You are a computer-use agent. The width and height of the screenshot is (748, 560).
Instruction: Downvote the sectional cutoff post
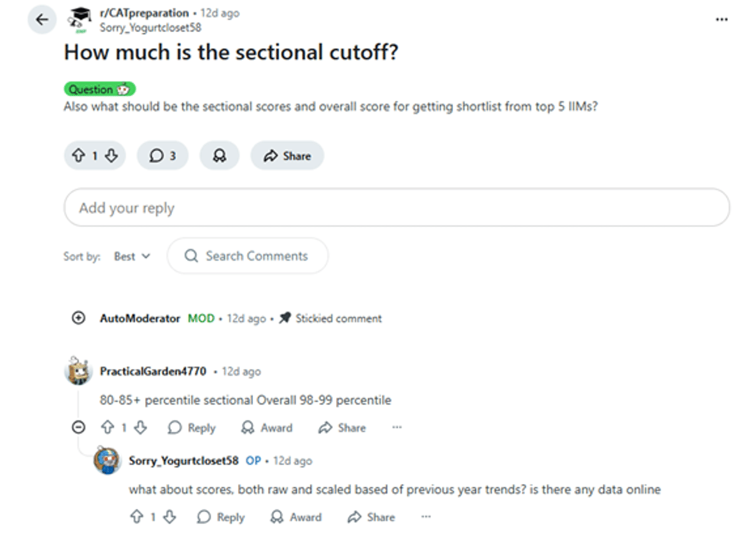tap(111, 156)
